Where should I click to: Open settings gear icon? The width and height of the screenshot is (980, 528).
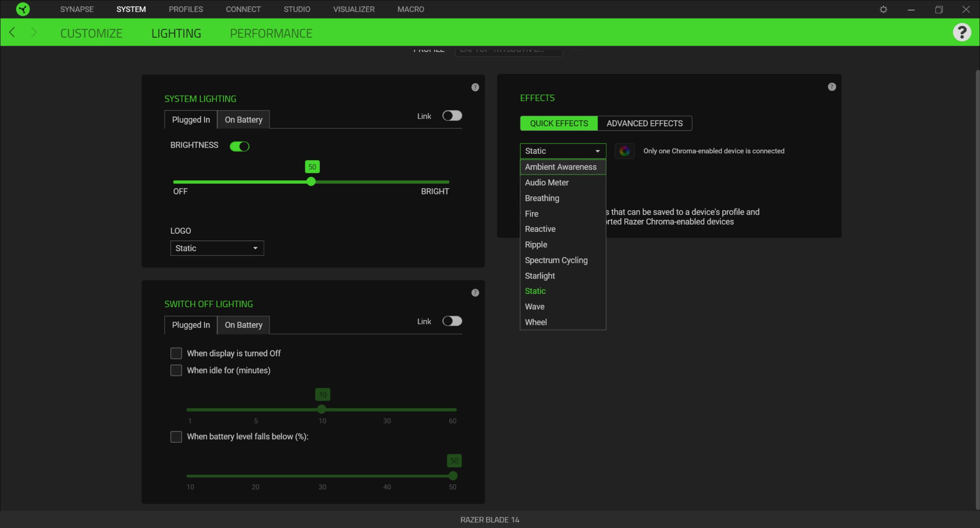coord(883,9)
